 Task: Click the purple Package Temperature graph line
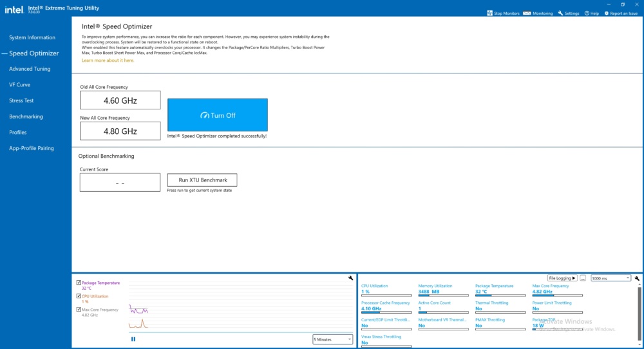[138, 310]
